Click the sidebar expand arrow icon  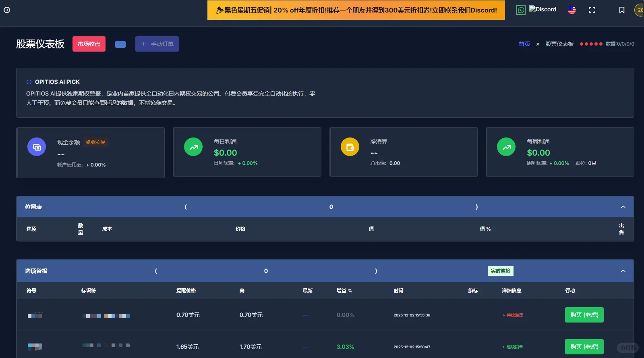coord(7,10)
